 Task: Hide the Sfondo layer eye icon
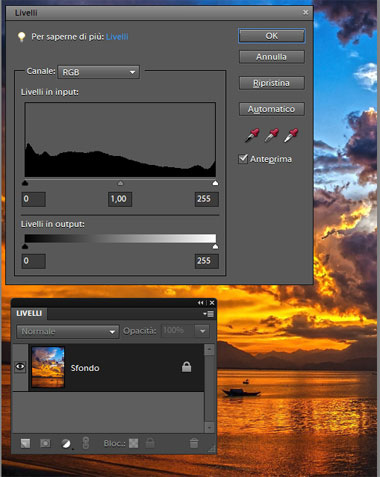(x=20, y=367)
